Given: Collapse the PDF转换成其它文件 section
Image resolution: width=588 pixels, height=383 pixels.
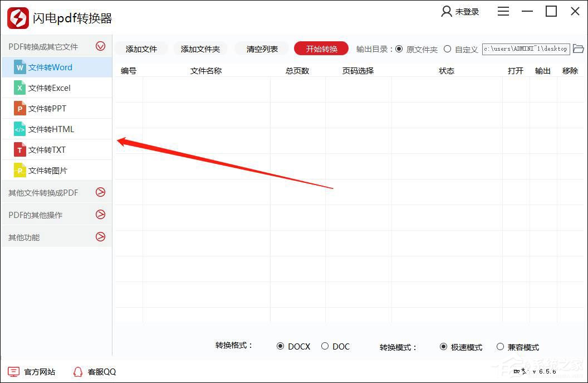Looking at the screenshot, I should [101, 46].
